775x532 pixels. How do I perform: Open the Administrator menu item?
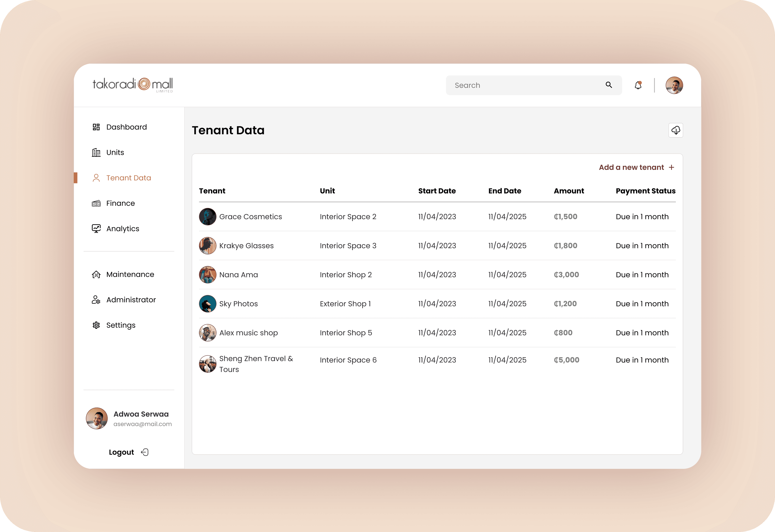point(131,300)
